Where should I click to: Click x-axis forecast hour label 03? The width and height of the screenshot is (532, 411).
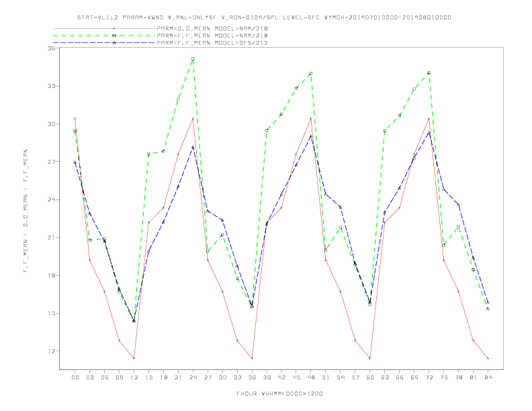[89, 377]
